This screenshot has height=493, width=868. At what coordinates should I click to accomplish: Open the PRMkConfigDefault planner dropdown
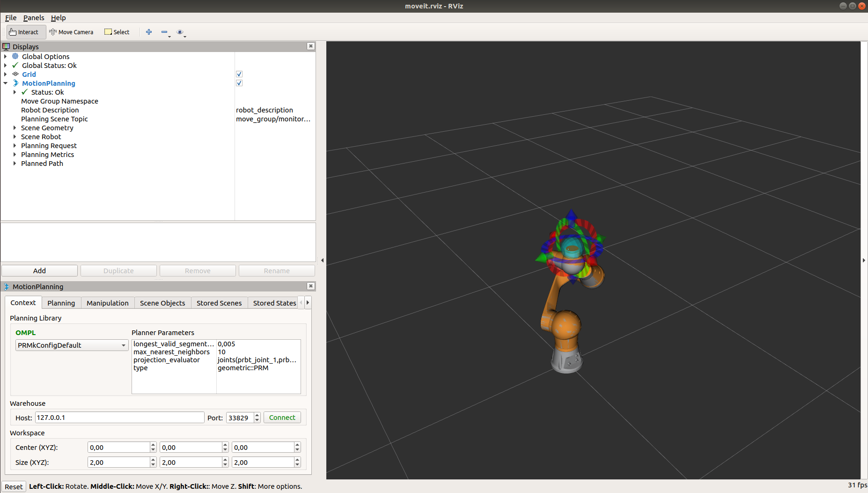pyautogui.click(x=72, y=345)
